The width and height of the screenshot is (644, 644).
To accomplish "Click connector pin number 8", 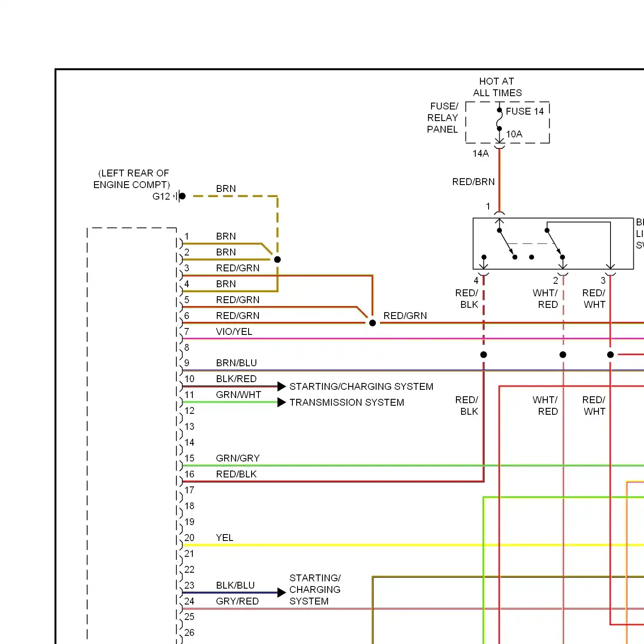I will tap(187, 347).
